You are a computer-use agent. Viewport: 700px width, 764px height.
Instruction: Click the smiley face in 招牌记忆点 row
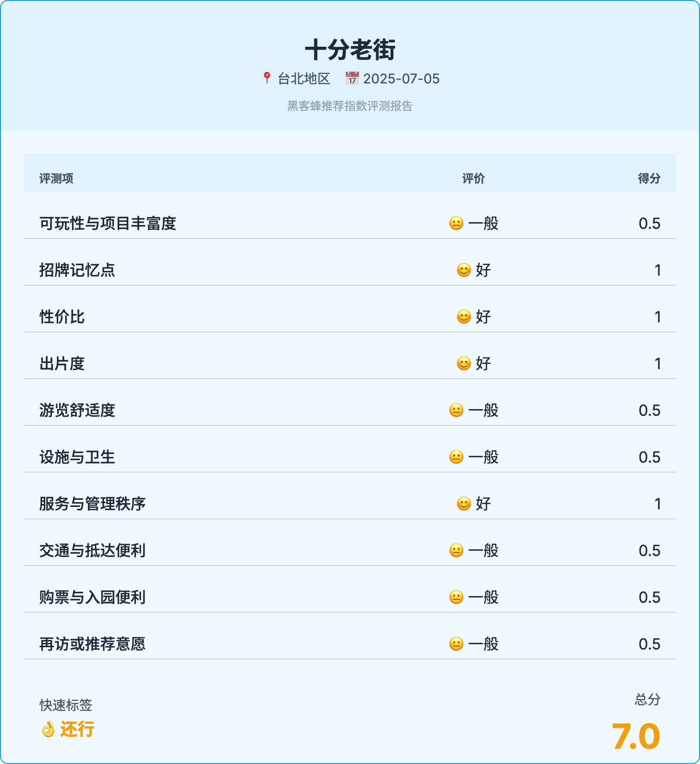[x=464, y=270]
